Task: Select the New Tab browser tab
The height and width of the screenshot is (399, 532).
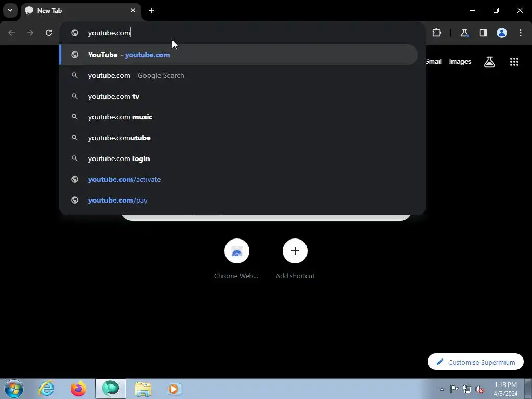Action: pos(81,10)
